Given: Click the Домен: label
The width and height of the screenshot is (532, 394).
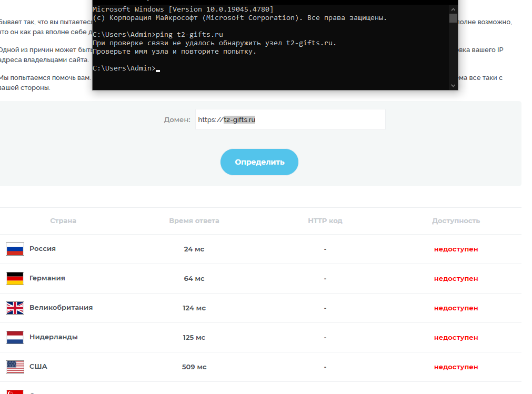Looking at the screenshot, I should pyautogui.click(x=177, y=120).
